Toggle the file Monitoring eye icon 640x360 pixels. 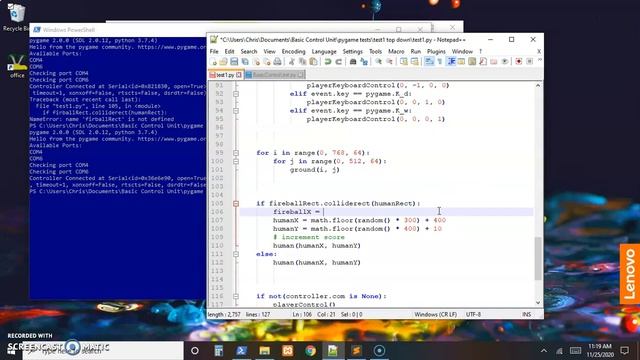pos(504,62)
